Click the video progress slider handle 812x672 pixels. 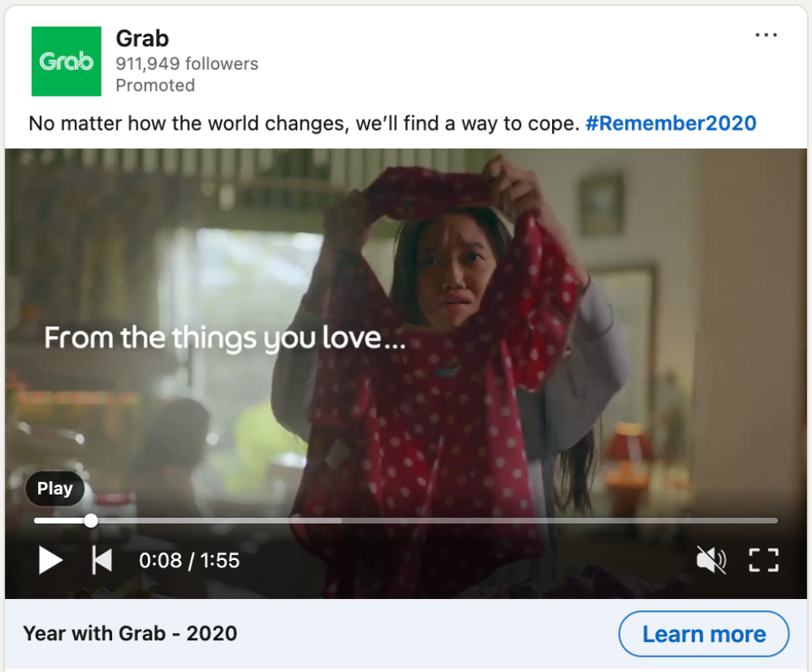pos(91,521)
